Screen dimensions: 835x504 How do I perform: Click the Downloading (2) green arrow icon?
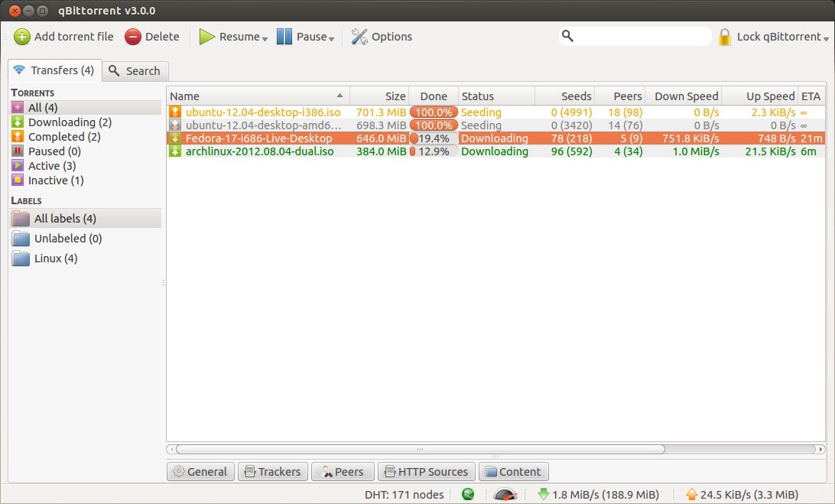18,122
